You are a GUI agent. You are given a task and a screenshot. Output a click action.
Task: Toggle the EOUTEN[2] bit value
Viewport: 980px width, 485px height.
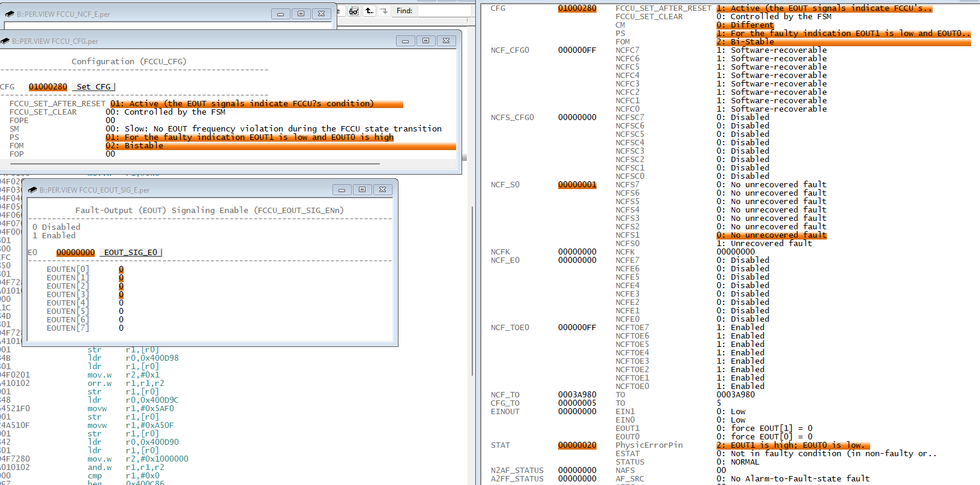[121, 286]
